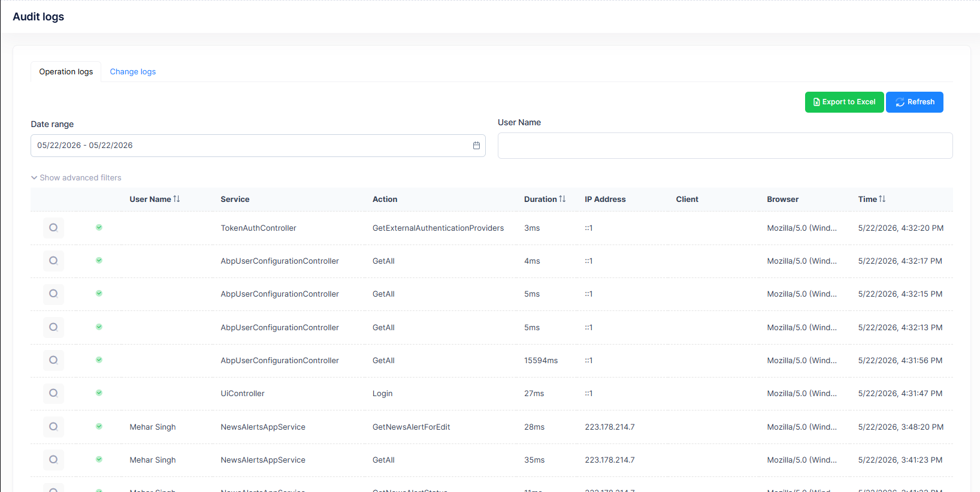980x492 pixels.
Task: Click Export to Excel button
Action: click(x=844, y=102)
